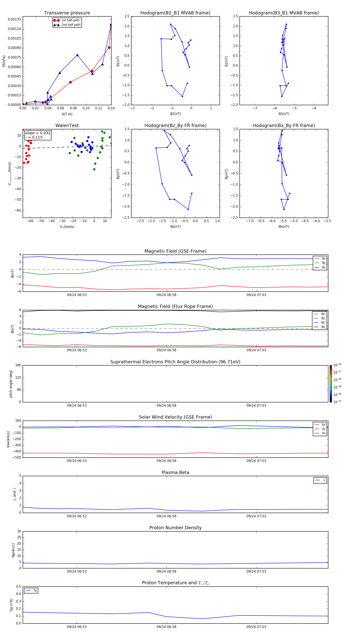The image size is (351, 644).
Task: Click the 'A(T·m)' x-axis label
Action: tap(67, 114)
